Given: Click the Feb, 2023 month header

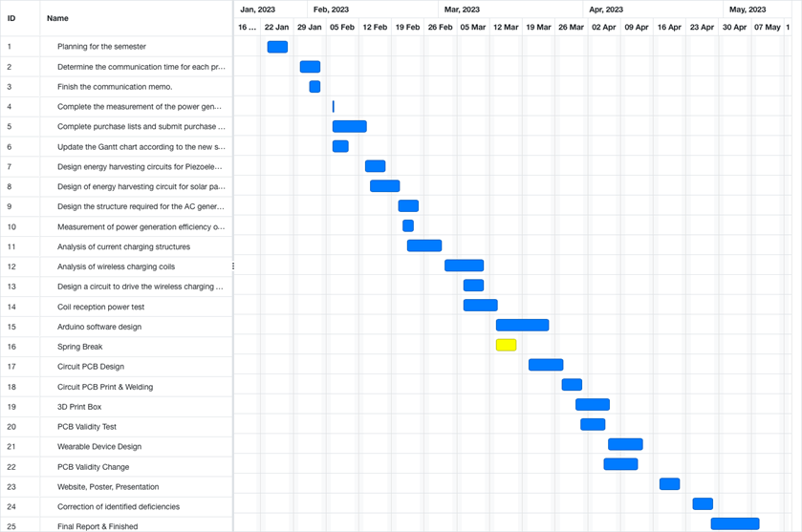Looking at the screenshot, I should [332, 10].
